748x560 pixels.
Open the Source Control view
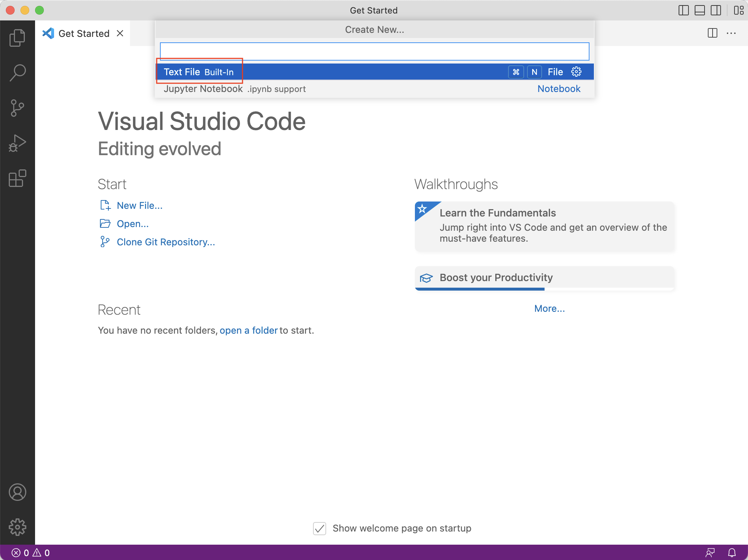17,108
